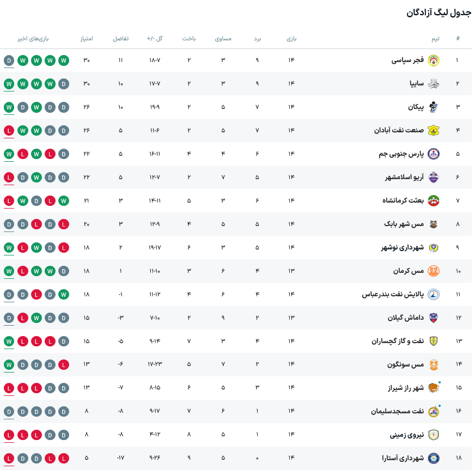Click صنعت نفت آبادان's red L result badge
Screen dimensions: 475x476
pyautogui.click(x=9, y=131)
